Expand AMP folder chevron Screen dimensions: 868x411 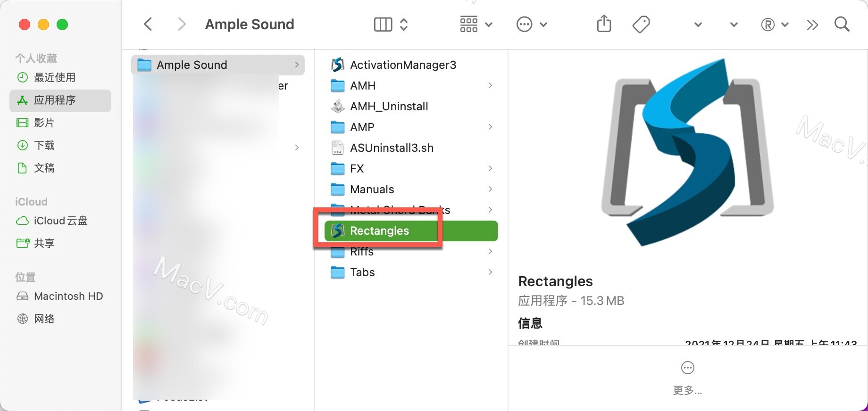coord(490,127)
